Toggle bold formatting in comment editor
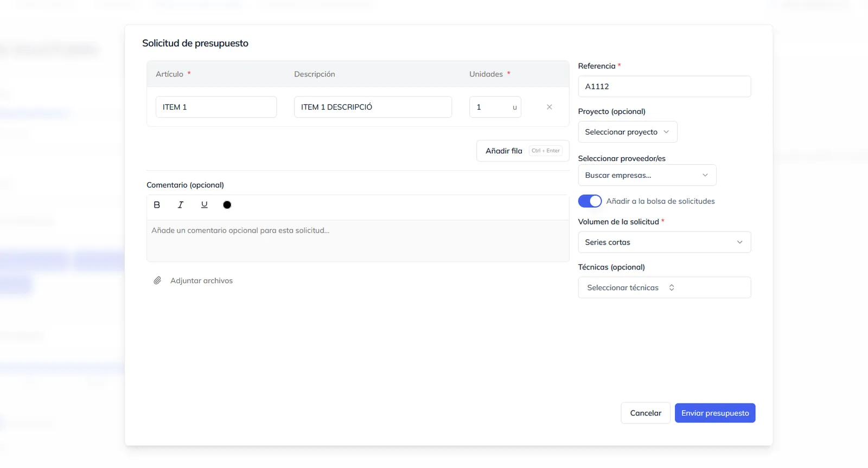Image resolution: width=868 pixels, height=468 pixels. (x=157, y=205)
